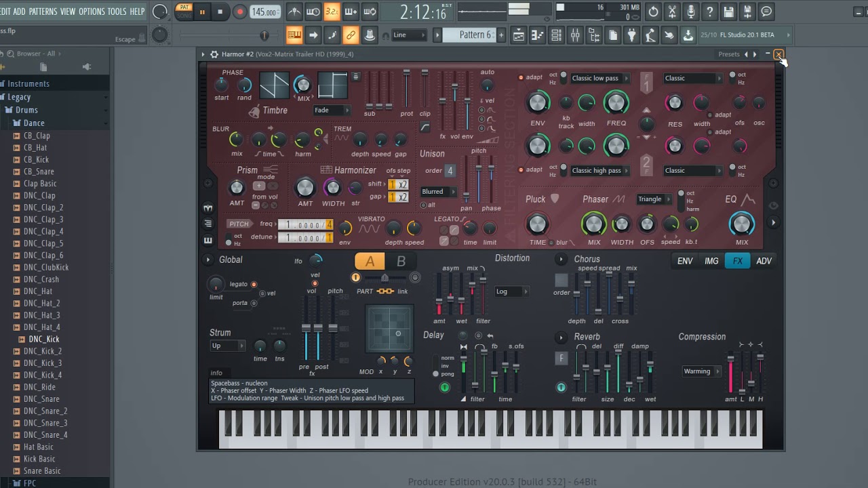The image size is (868, 488).
Task: Click the chat bubble icon
Action: (x=766, y=12)
